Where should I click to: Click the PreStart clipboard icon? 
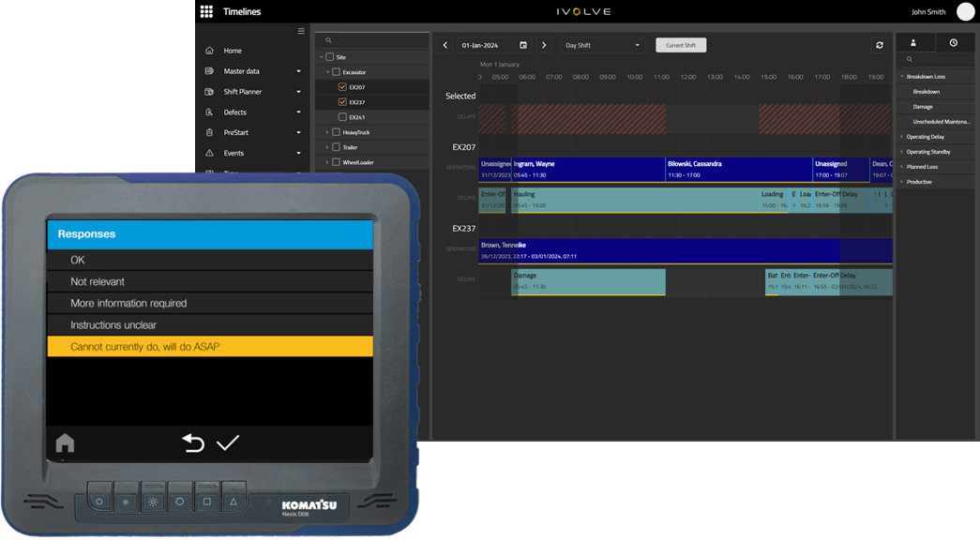[x=209, y=132]
